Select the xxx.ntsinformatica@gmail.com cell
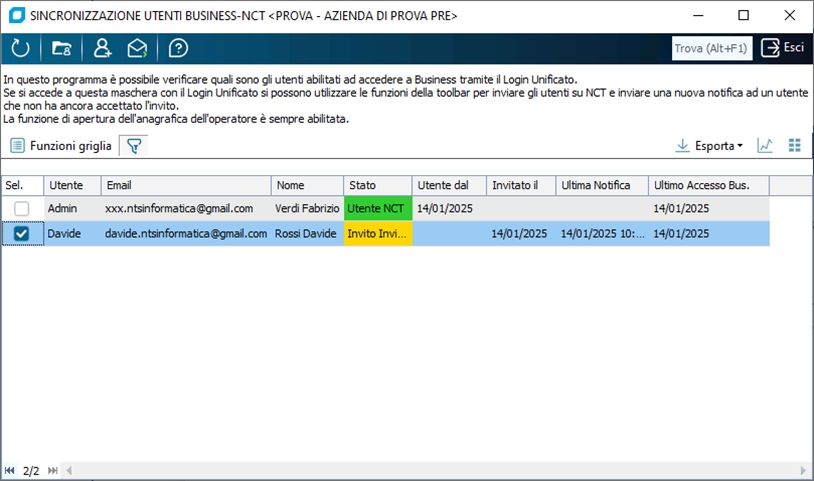The width and height of the screenshot is (814, 481). point(186,209)
